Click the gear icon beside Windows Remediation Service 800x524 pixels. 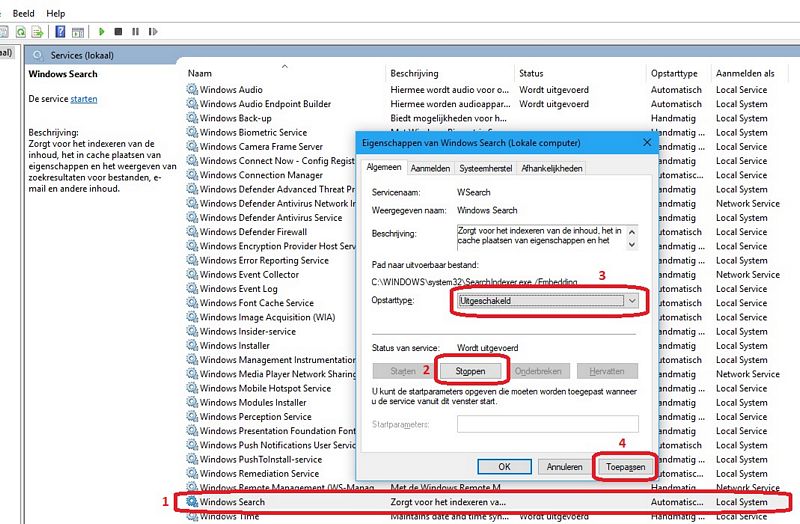click(x=192, y=473)
